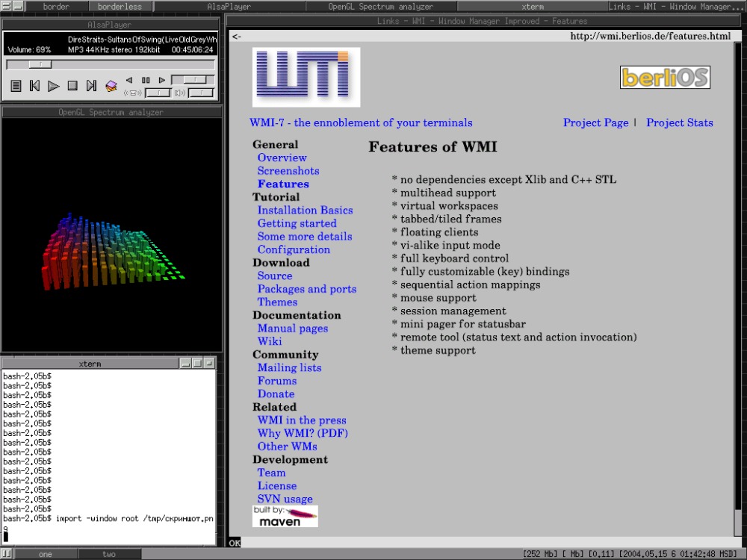This screenshot has width=747, height=560.
Task: Click the xterm titlebar minimize button
Action: 186,364
